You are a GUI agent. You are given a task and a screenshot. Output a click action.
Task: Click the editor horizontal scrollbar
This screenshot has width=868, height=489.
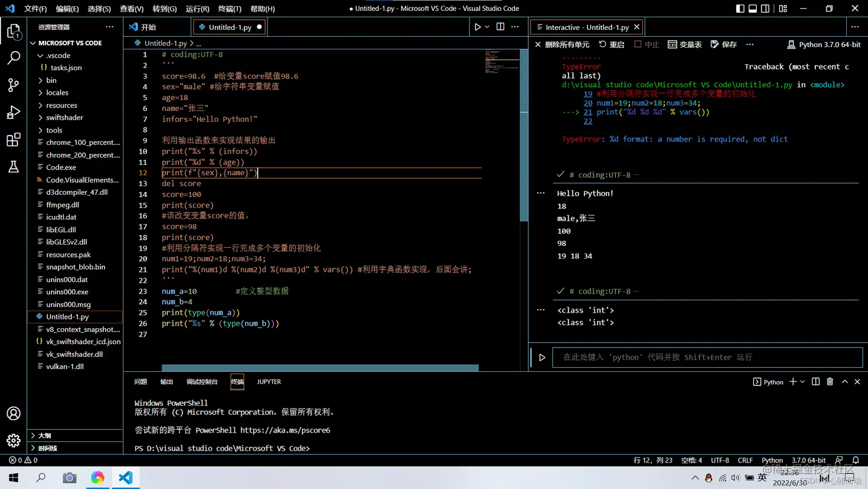click(320, 368)
